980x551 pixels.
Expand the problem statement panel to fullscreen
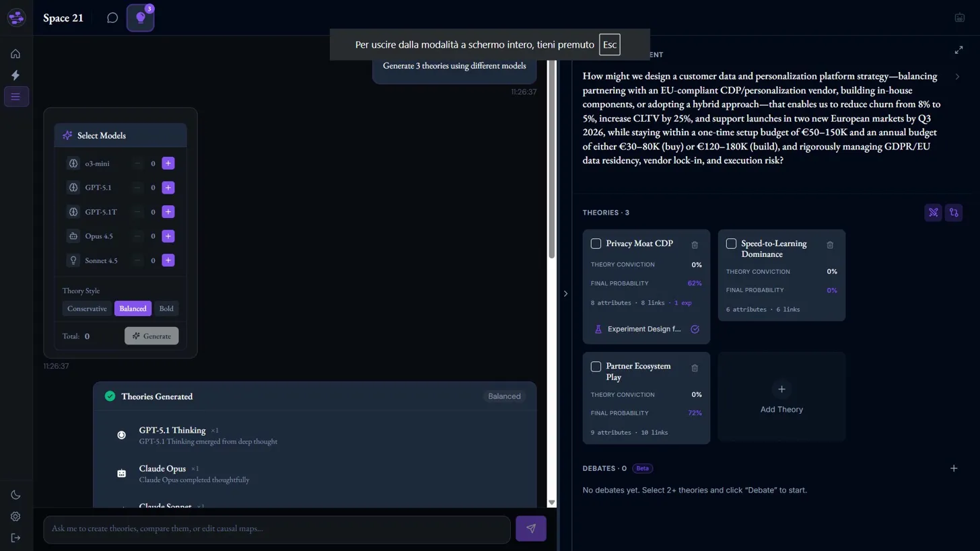958,50
